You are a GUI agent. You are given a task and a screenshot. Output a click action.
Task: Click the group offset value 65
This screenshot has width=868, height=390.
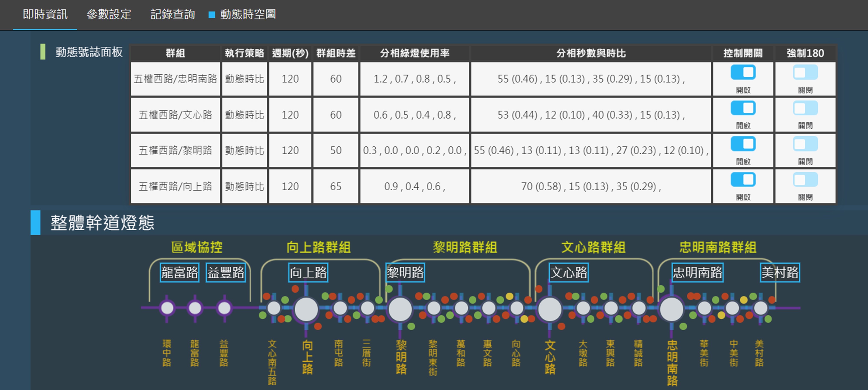336,186
